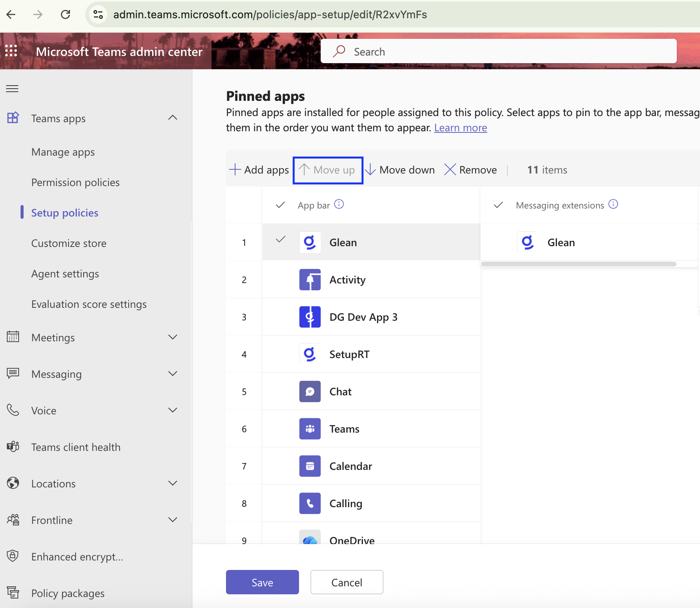Deselect the Glean row checkmark
Viewport: 700px width, 608px height.
(281, 239)
